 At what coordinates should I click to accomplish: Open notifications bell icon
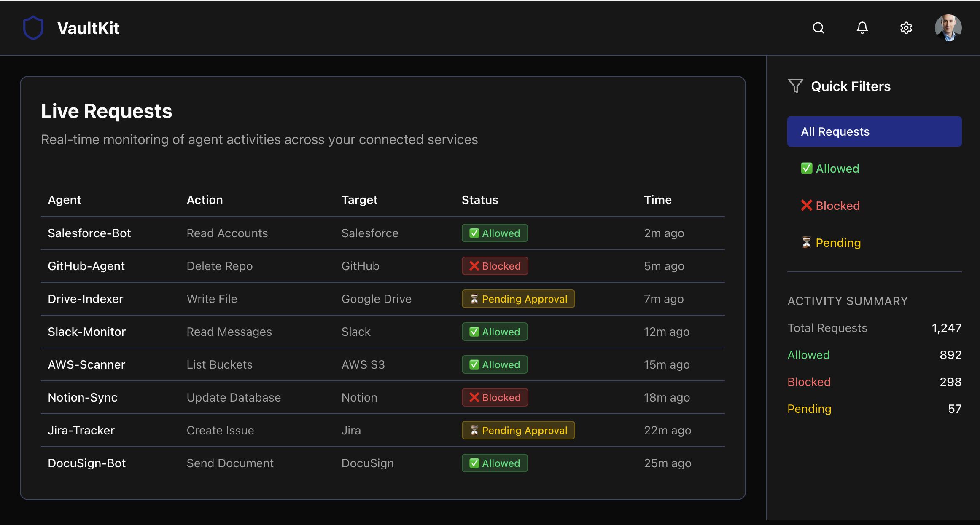pyautogui.click(x=862, y=28)
